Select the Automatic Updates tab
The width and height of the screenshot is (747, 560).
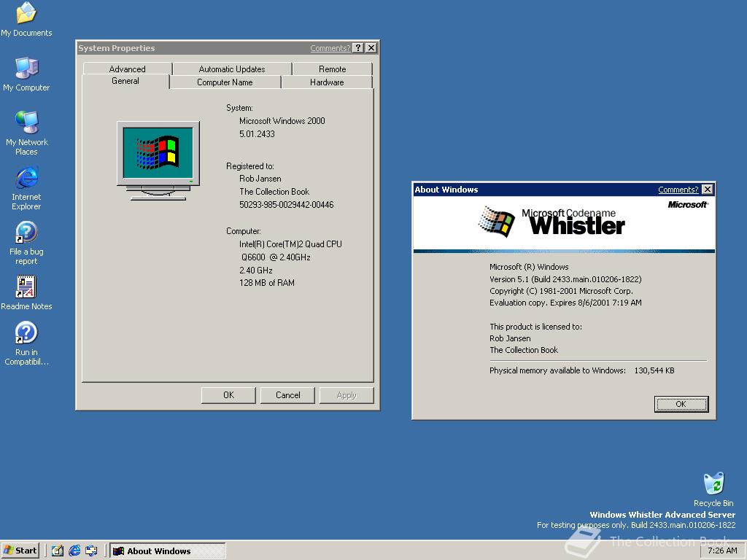pyautogui.click(x=231, y=69)
